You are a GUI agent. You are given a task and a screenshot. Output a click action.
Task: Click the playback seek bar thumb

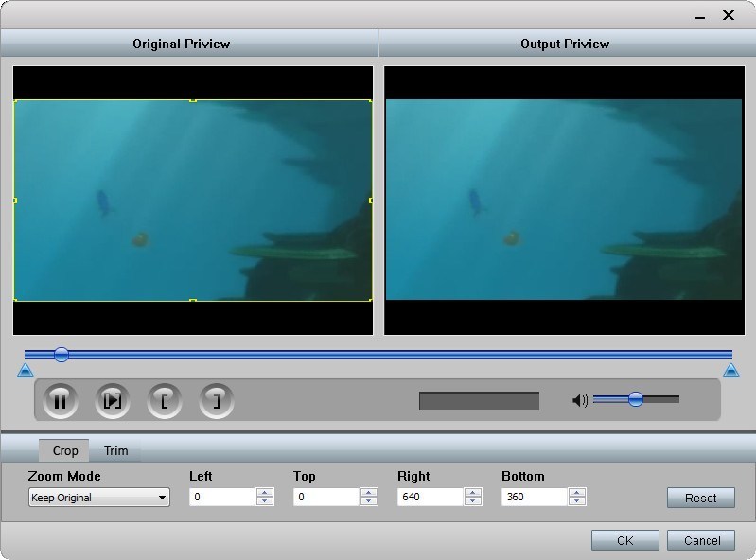pyautogui.click(x=62, y=355)
